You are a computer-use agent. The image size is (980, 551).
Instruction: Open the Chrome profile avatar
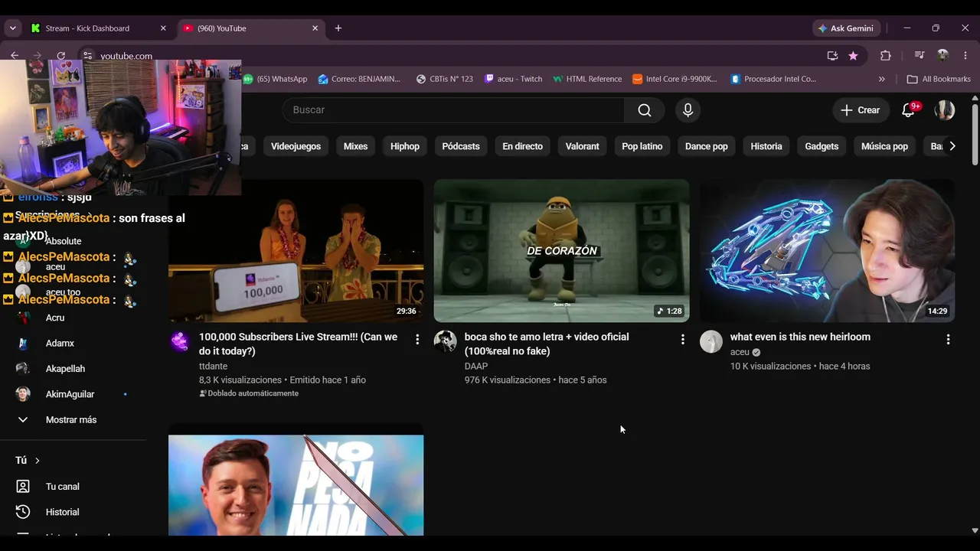943,55
